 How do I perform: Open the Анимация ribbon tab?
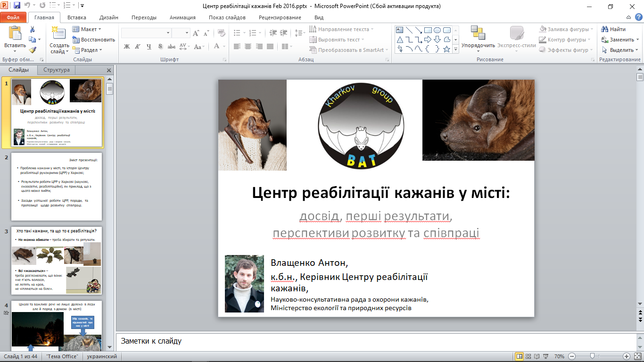coord(182,17)
